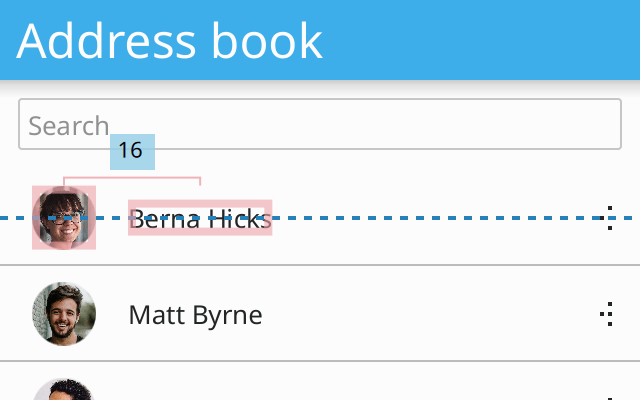Select Berna Hicks row's empty middle area
This screenshot has width=640, height=400.
pos(433,241)
